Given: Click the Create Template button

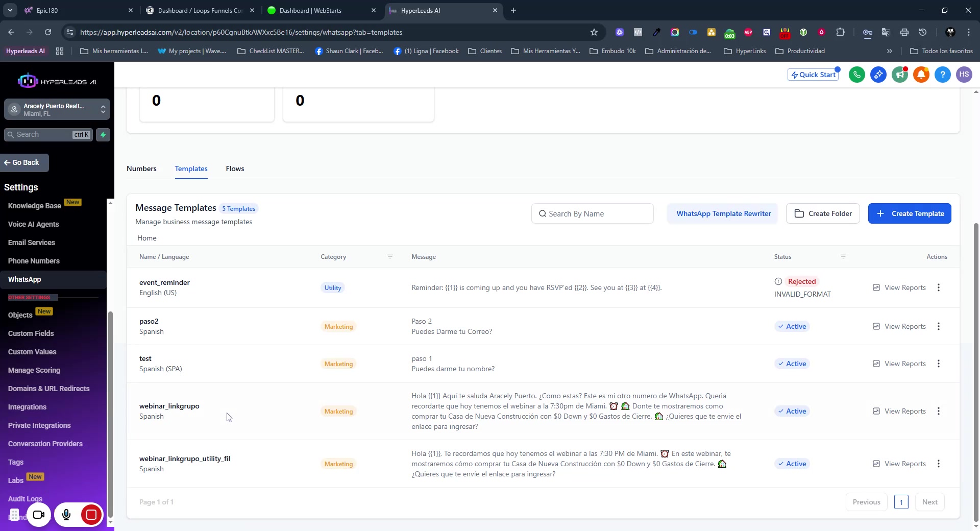Looking at the screenshot, I should (909, 213).
